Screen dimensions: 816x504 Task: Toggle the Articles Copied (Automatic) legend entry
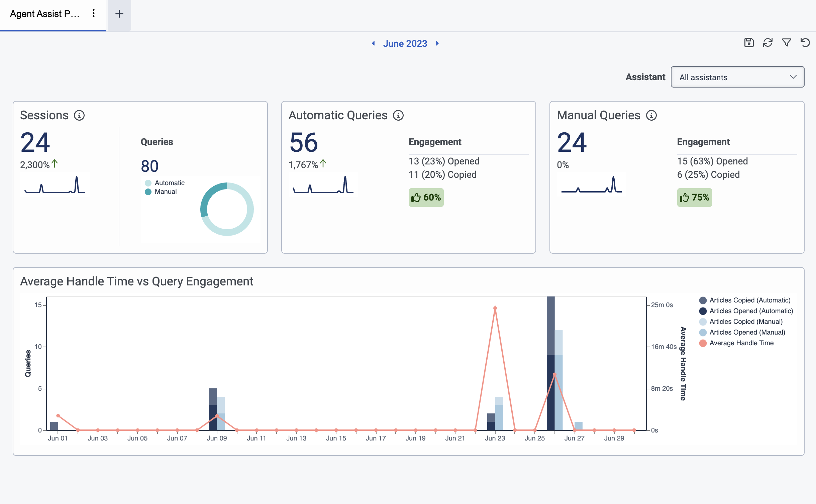click(x=749, y=300)
